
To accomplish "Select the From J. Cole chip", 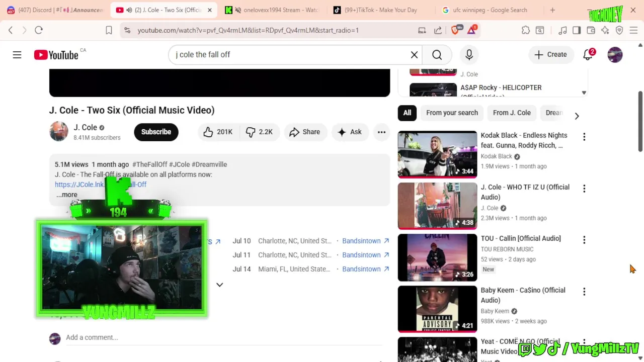I will (x=512, y=113).
